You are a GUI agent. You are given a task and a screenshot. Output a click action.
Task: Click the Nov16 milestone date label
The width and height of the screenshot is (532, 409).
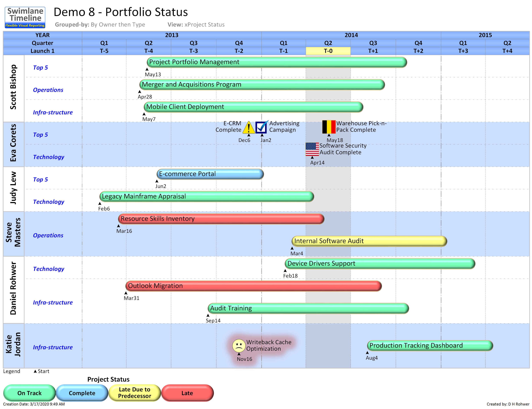tap(244, 359)
